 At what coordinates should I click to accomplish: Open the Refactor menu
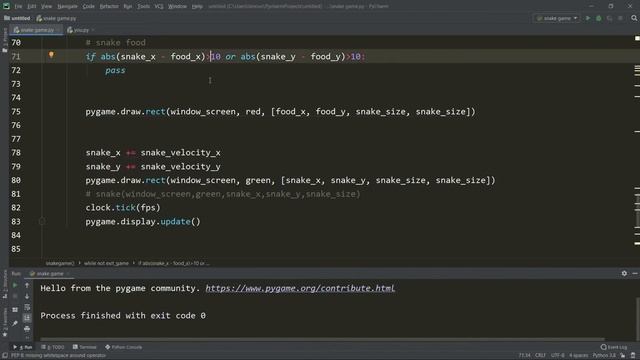pyautogui.click(x=109, y=7)
